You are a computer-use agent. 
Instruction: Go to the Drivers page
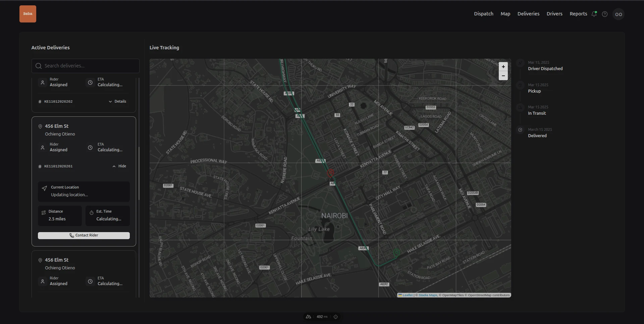point(554,14)
